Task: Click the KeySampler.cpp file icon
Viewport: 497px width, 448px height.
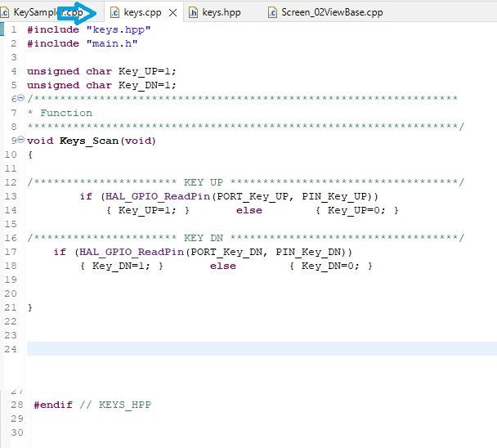Action: 4,13
